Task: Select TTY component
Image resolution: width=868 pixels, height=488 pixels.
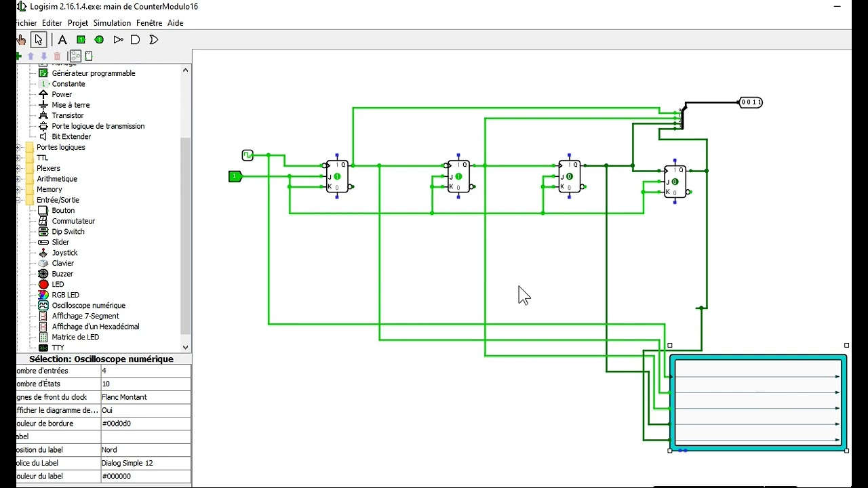Action: coord(58,348)
